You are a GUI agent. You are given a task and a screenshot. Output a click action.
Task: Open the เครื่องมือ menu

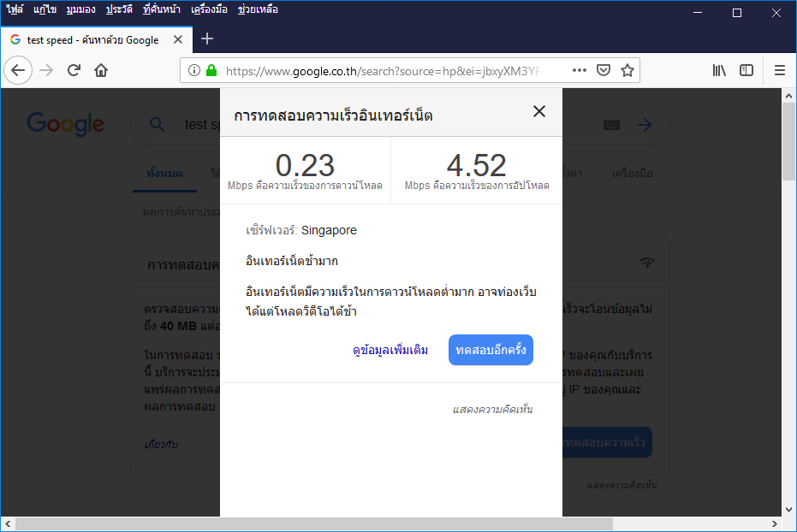tap(209, 9)
